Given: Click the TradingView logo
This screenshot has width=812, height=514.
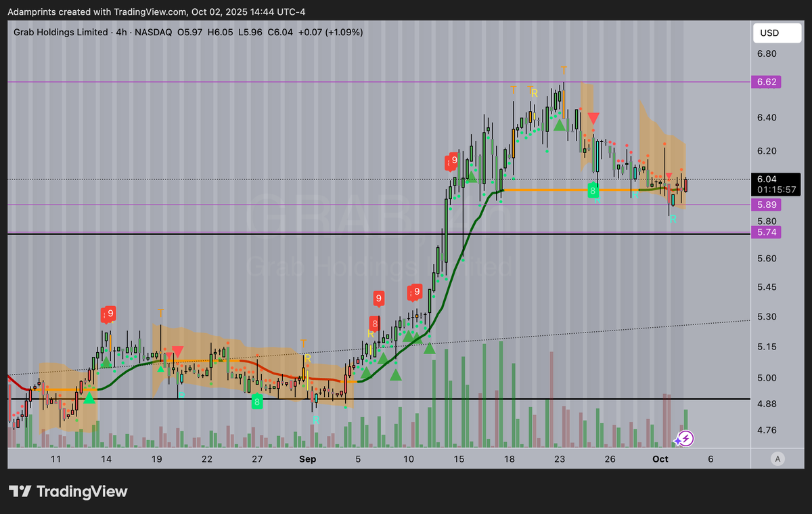Looking at the screenshot, I should (68, 492).
